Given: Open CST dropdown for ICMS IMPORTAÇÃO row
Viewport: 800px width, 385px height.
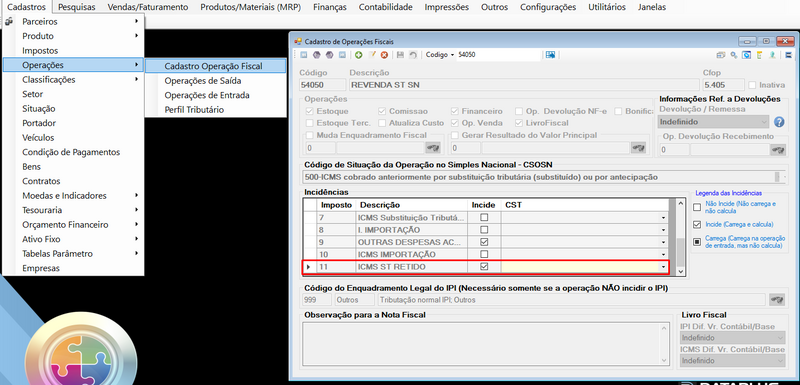Looking at the screenshot, I should pyautogui.click(x=663, y=254).
